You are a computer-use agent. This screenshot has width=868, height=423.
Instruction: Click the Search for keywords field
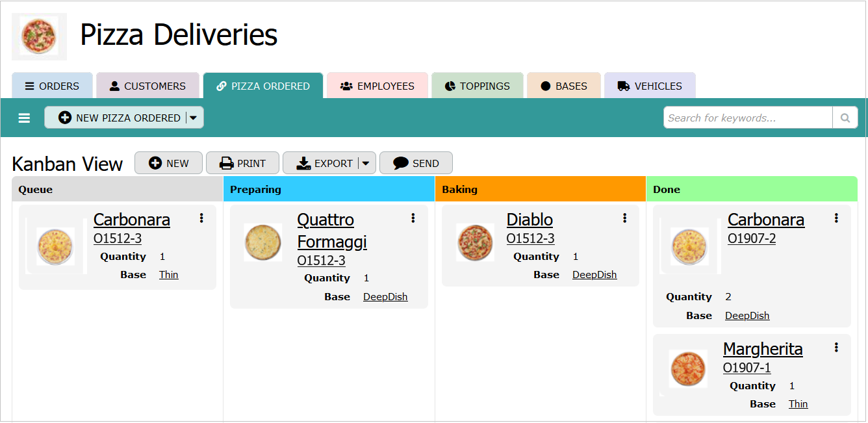pyautogui.click(x=747, y=118)
